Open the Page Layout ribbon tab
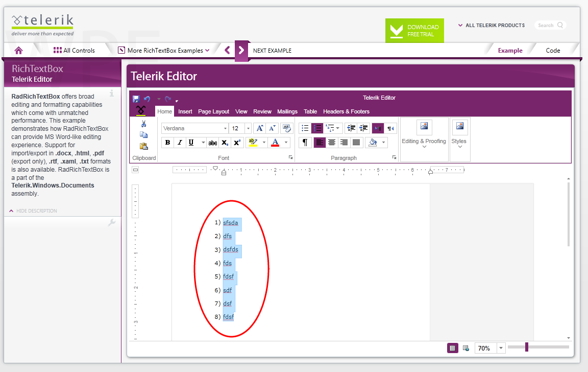The height and width of the screenshot is (372, 588). point(213,111)
